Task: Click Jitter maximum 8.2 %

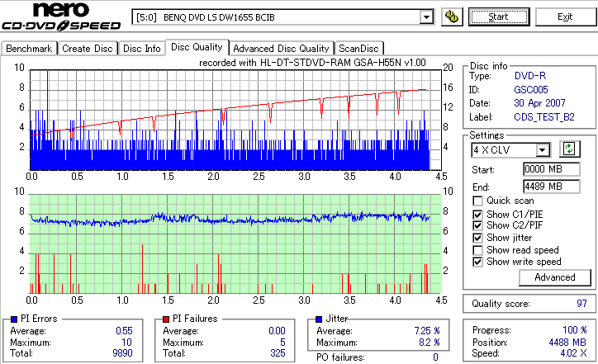Action: coord(430,342)
